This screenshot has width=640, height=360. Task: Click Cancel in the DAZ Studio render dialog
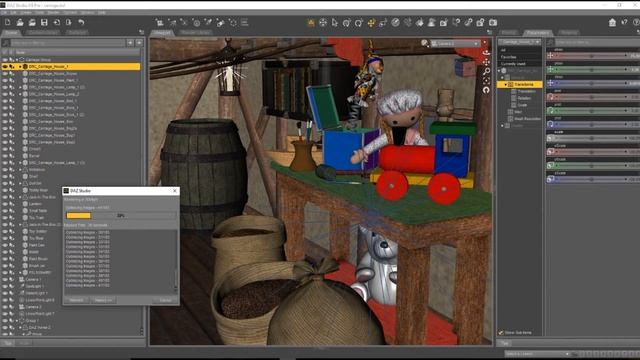click(165, 300)
